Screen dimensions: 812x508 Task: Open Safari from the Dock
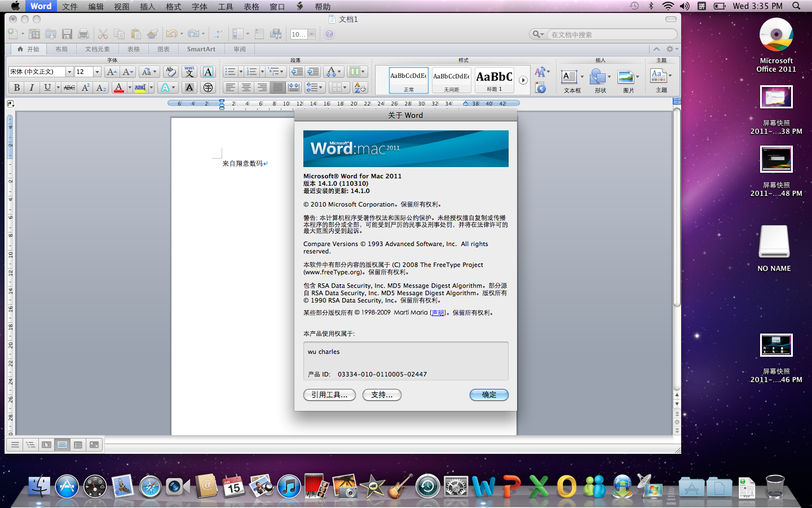tap(150, 487)
